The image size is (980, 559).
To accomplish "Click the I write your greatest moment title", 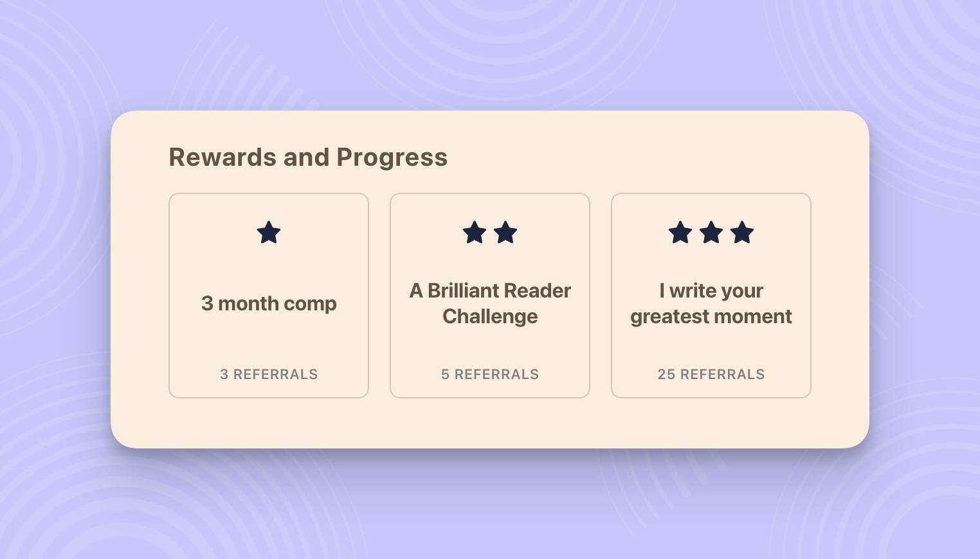I will (711, 303).
